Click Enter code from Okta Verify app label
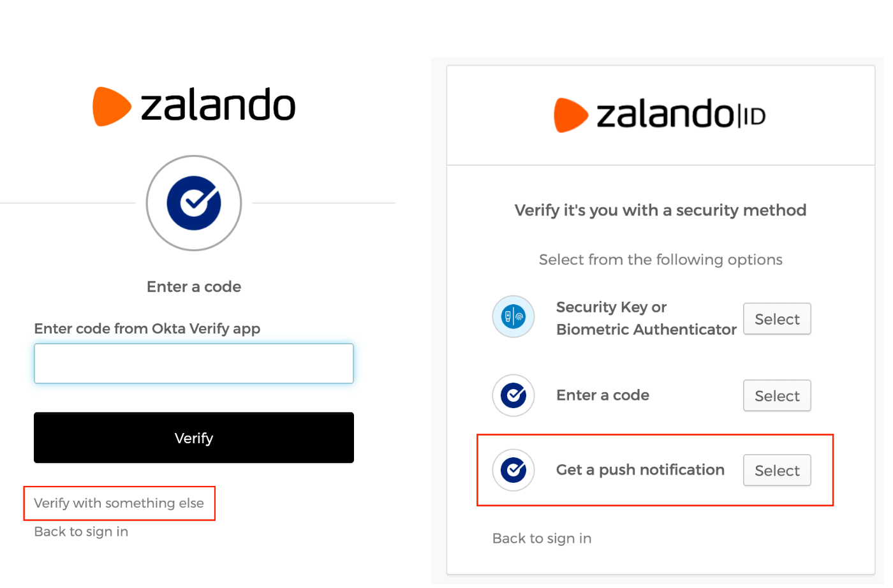This screenshot has width=893, height=588. click(147, 328)
